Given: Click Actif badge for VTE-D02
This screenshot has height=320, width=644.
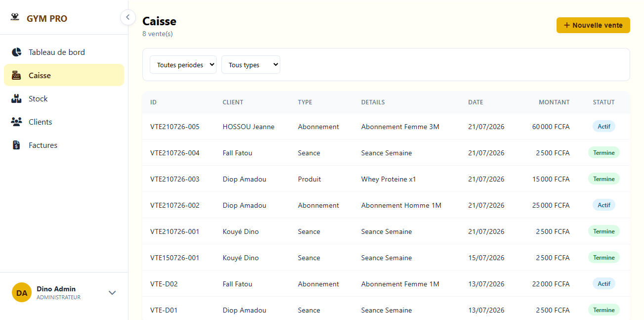Looking at the screenshot, I should (x=604, y=284).
